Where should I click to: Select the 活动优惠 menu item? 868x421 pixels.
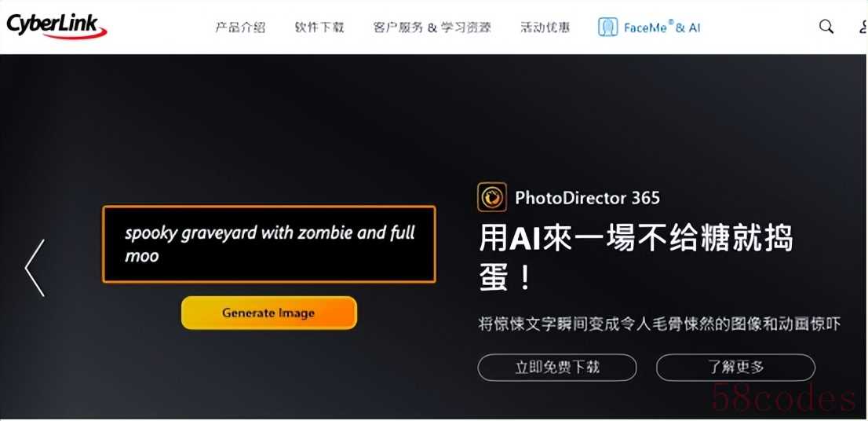pyautogui.click(x=545, y=27)
